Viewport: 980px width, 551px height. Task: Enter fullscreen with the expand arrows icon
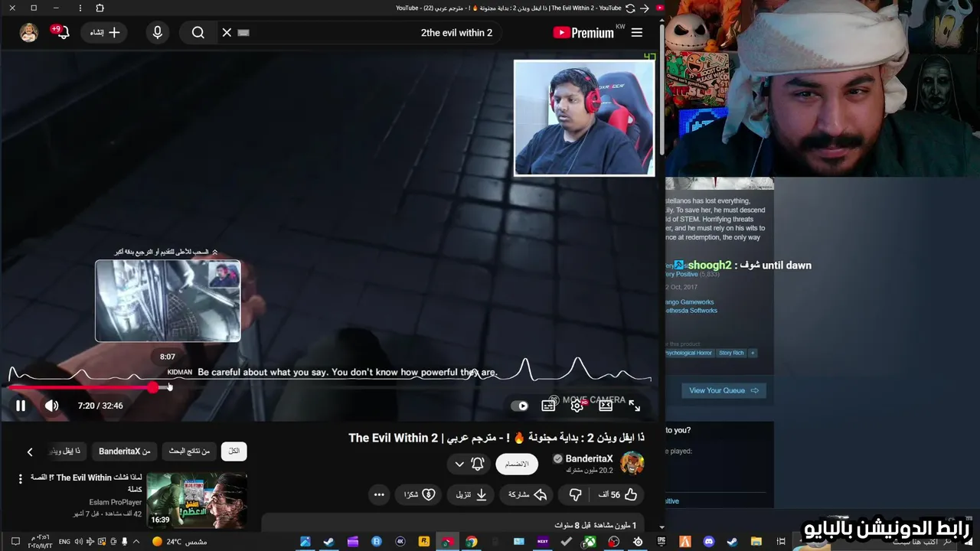point(635,406)
